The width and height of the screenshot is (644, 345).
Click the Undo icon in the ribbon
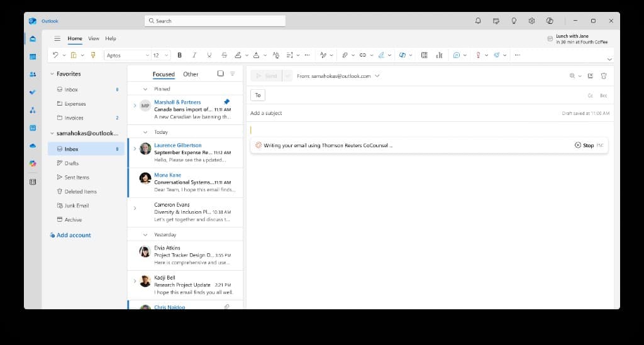tap(55, 55)
